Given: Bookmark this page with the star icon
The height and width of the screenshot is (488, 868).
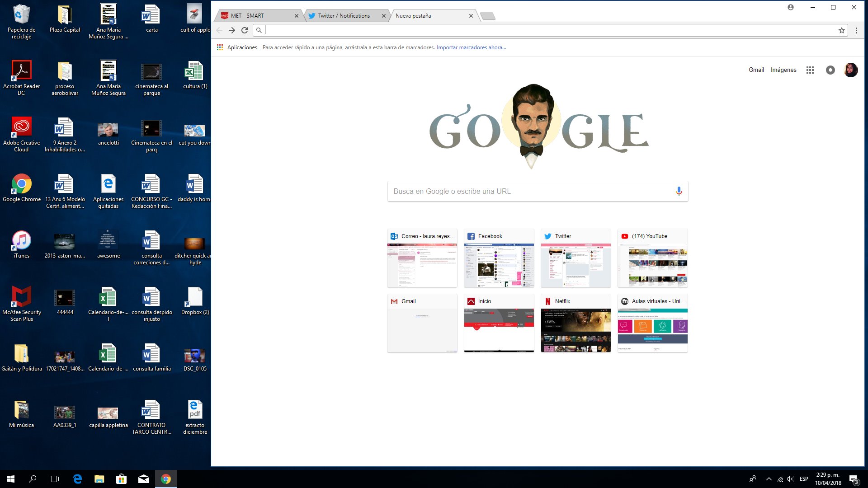Looking at the screenshot, I should pos(841,30).
